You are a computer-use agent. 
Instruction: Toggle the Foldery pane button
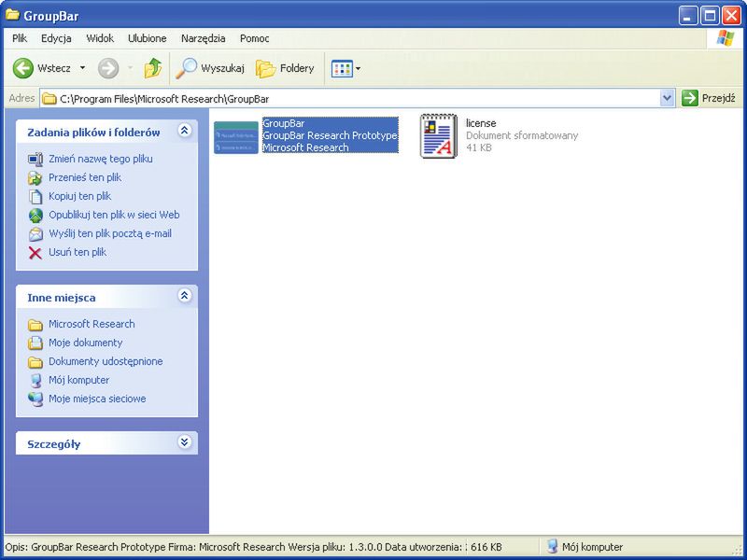point(285,68)
